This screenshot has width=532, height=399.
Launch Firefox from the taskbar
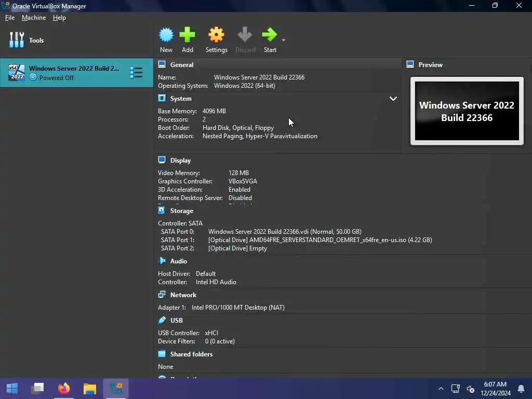coord(64,389)
